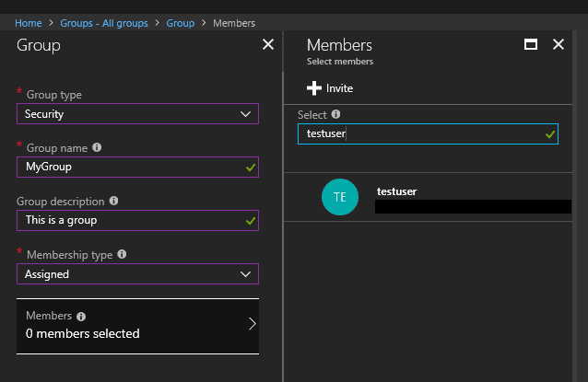The width and height of the screenshot is (588, 382).
Task: Close the Group panel
Action: 268,44
